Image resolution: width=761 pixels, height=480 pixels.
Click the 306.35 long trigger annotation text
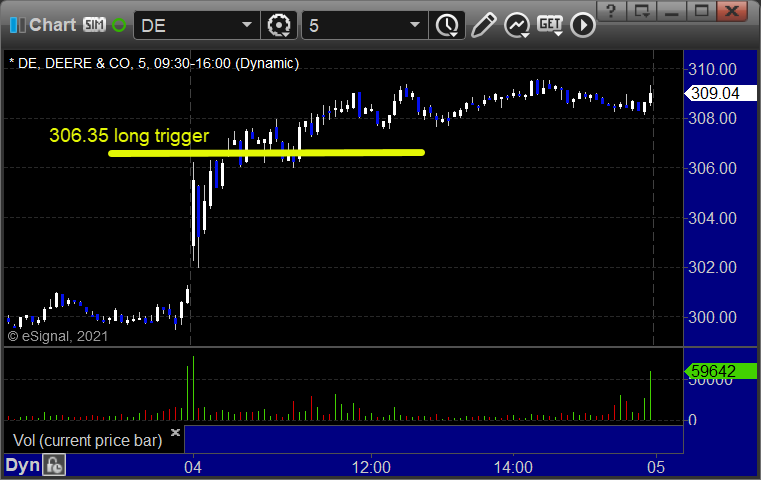(129, 136)
